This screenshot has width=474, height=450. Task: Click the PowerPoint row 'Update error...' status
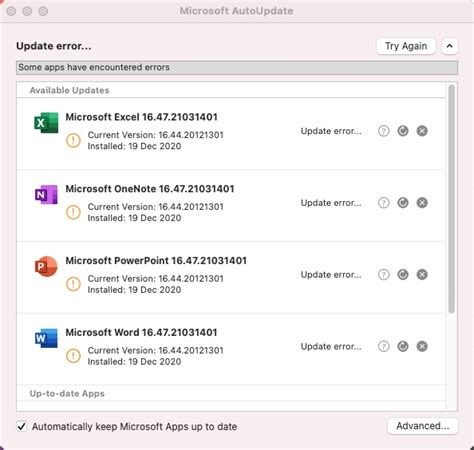331,275
